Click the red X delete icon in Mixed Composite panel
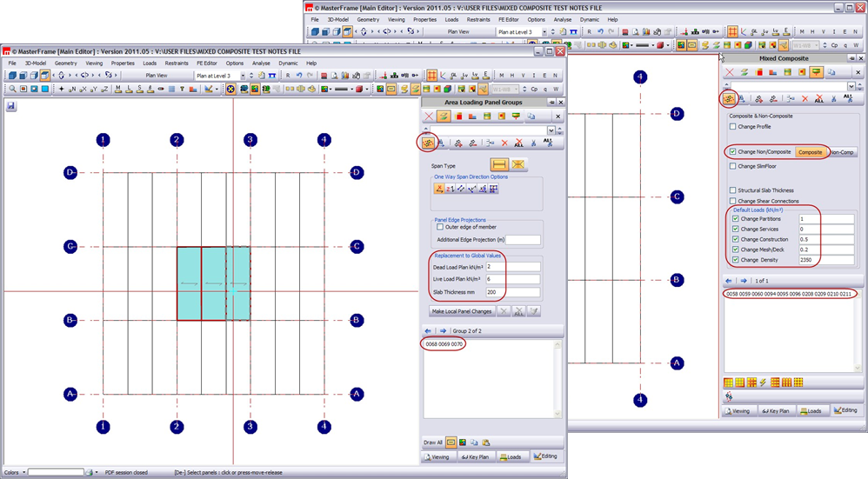 730,72
